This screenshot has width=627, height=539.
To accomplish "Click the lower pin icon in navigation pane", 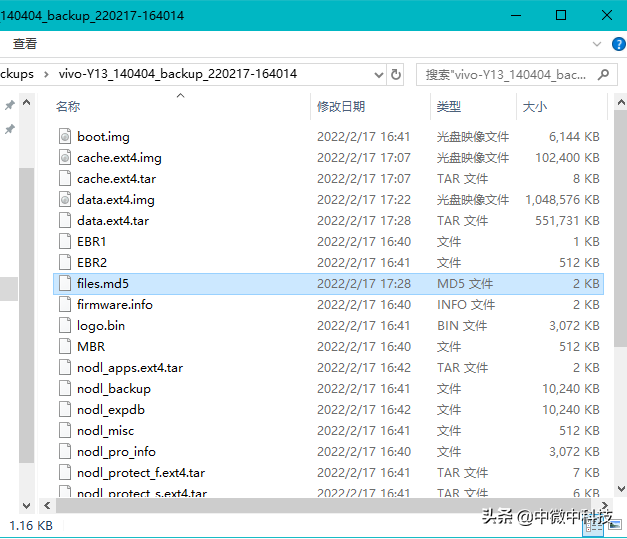I will (x=10, y=129).
